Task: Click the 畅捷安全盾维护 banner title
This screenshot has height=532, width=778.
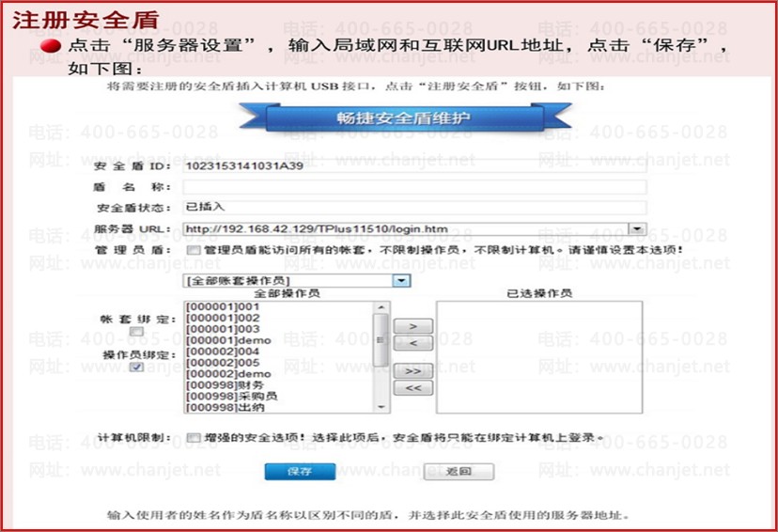Action: click(x=403, y=118)
